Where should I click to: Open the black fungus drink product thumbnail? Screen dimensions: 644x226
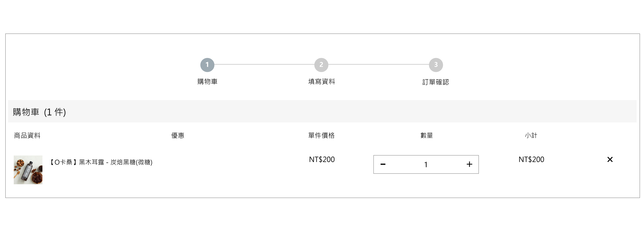[28, 170]
